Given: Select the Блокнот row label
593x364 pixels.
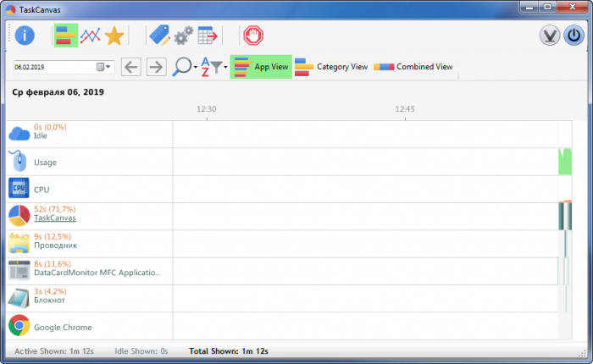Looking at the screenshot, I should click(49, 301).
